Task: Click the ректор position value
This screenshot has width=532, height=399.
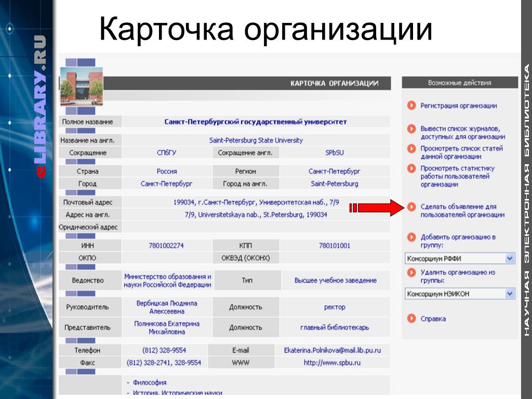Action: click(x=334, y=307)
